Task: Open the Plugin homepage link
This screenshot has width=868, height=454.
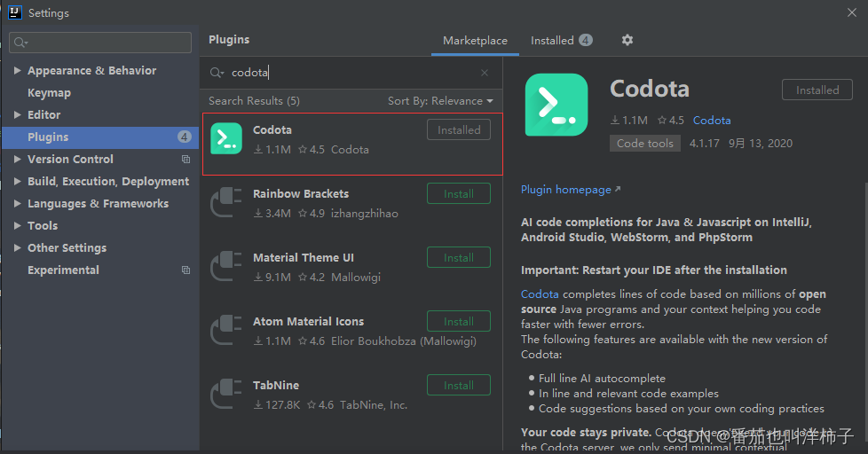Action: pos(571,190)
